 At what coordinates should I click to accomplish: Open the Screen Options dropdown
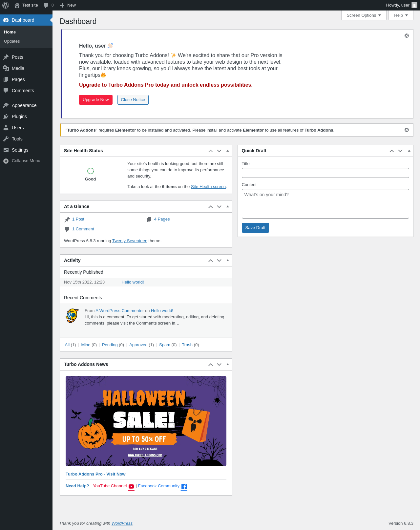[x=364, y=15]
